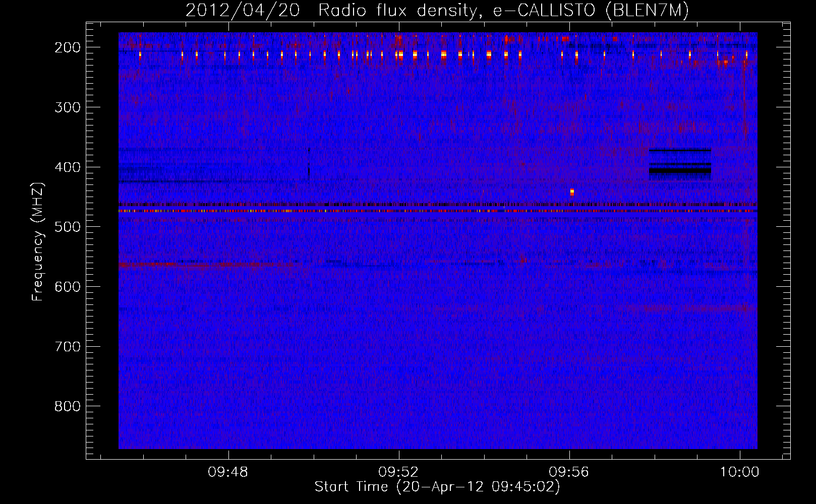
Task: Click the 400 frequency tick label
Action: click(x=68, y=167)
